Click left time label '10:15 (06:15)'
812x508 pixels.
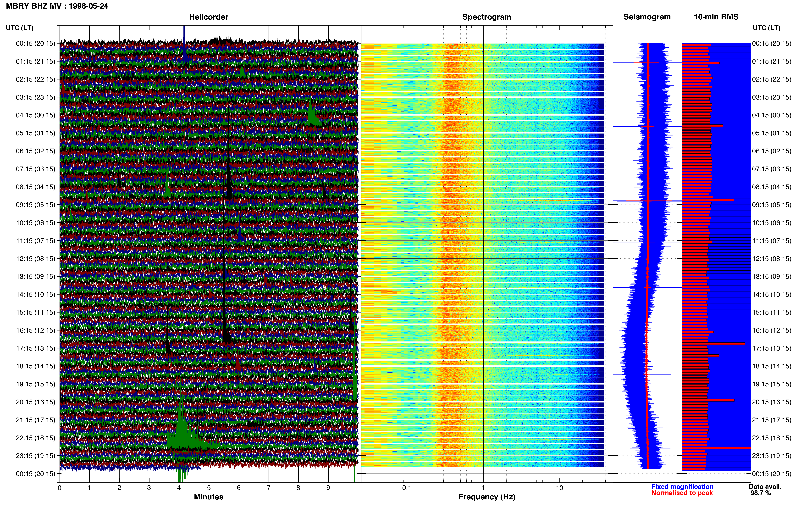(36, 223)
